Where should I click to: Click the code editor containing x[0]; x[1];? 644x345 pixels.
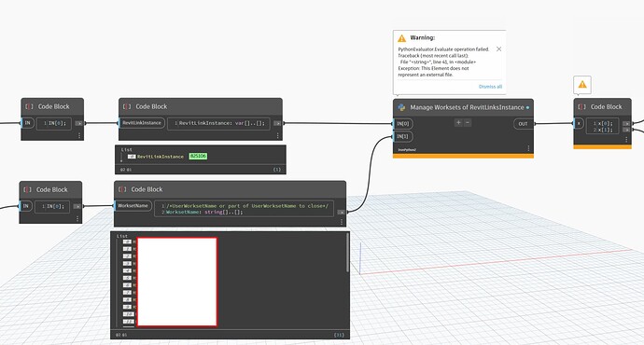(602, 127)
